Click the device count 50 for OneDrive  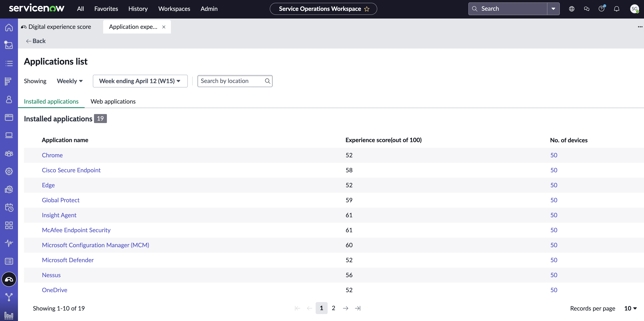(554, 290)
